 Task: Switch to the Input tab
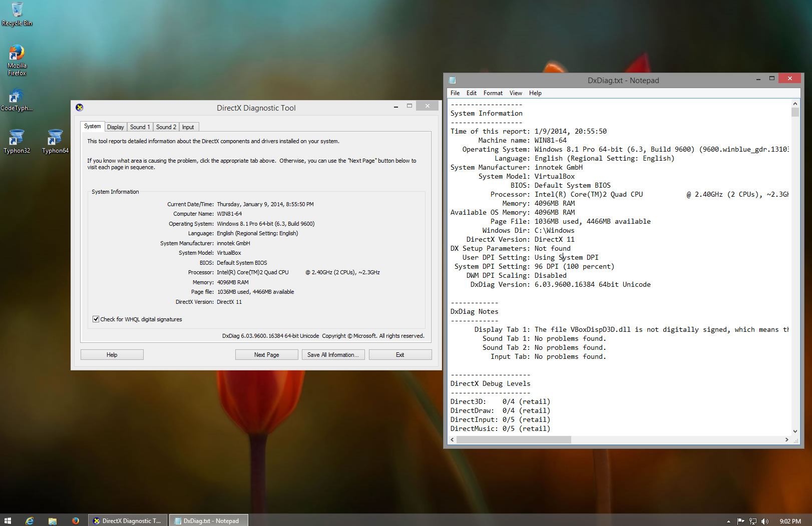[188, 127]
